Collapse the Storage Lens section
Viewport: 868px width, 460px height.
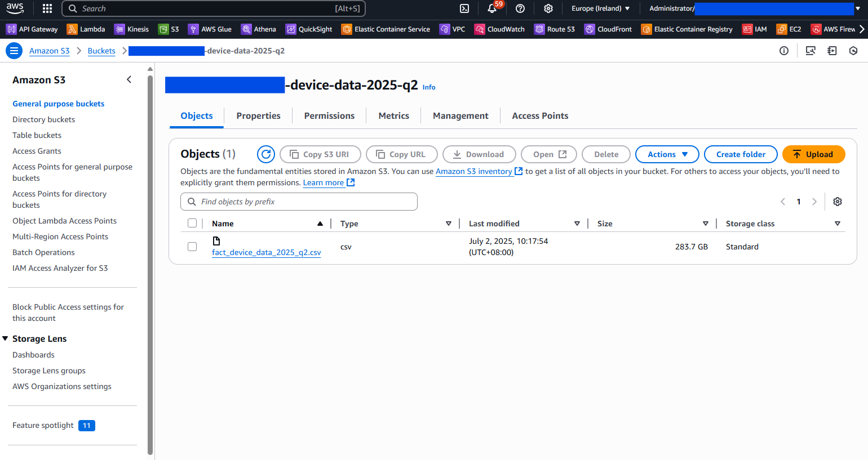coord(6,338)
